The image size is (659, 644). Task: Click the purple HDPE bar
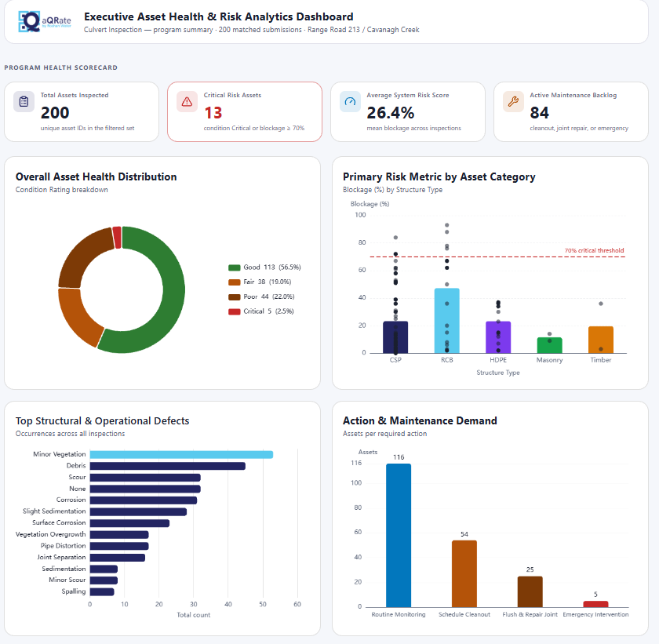(x=498, y=337)
